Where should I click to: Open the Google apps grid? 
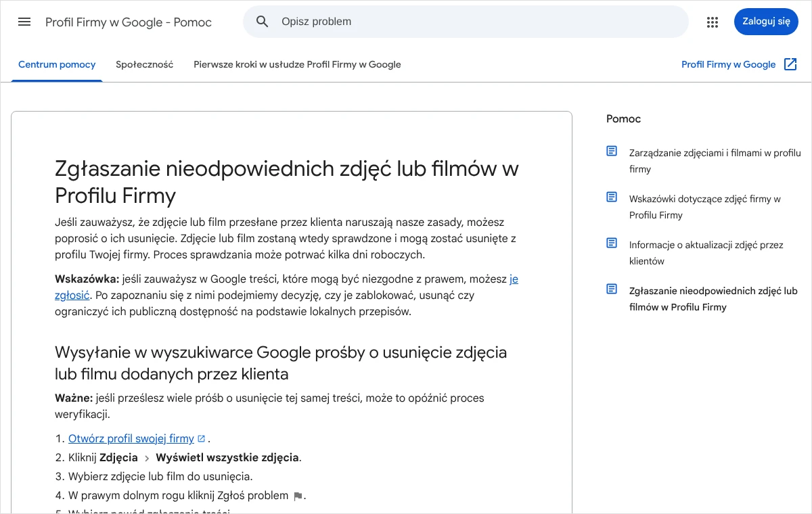(712, 22)
